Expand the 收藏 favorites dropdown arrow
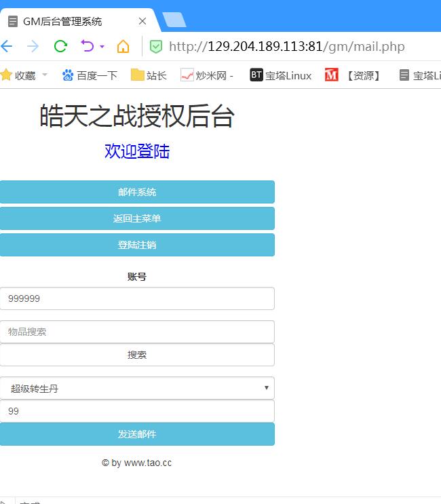 click(45, 75)
